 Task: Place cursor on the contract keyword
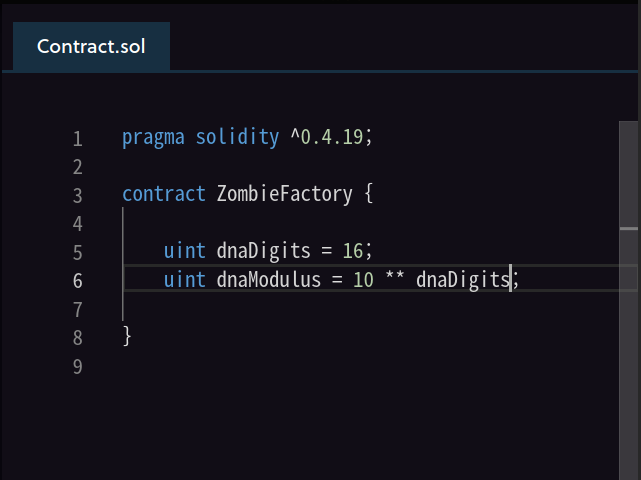164,194
